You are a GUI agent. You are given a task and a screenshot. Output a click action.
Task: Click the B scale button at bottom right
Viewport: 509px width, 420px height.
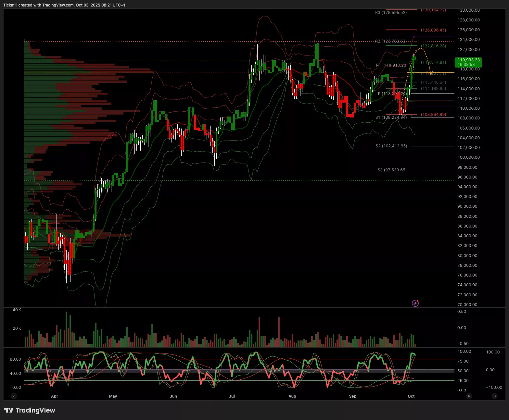pos(494,396)
